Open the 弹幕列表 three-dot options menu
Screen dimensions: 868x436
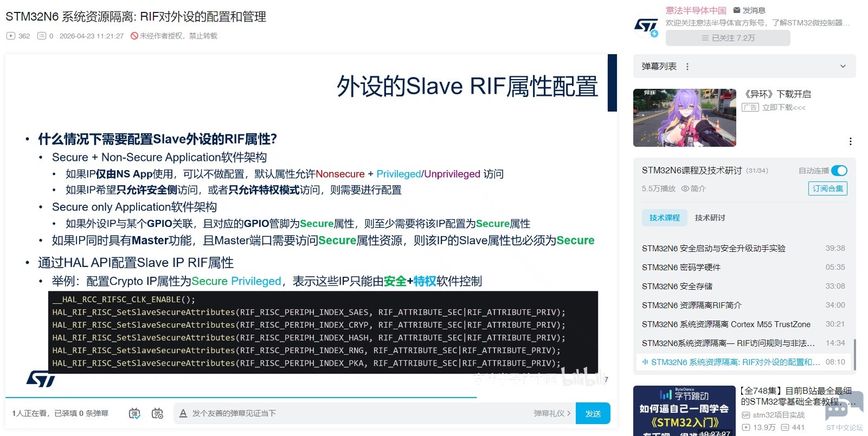(x=687, y=67)
